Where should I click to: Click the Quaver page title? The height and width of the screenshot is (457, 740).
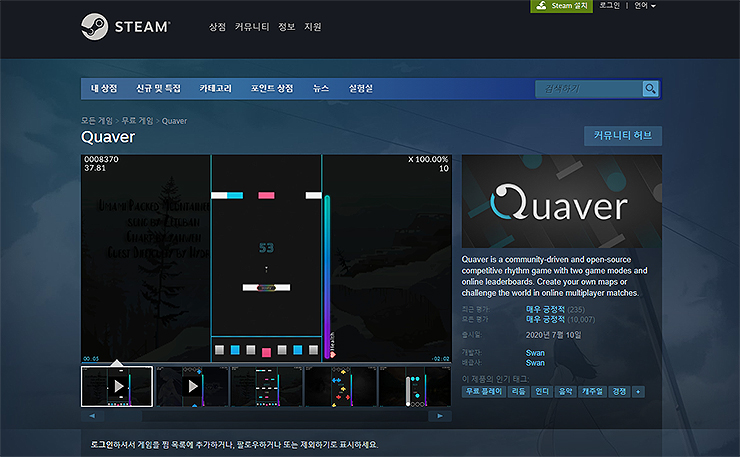tap(108, 137)
